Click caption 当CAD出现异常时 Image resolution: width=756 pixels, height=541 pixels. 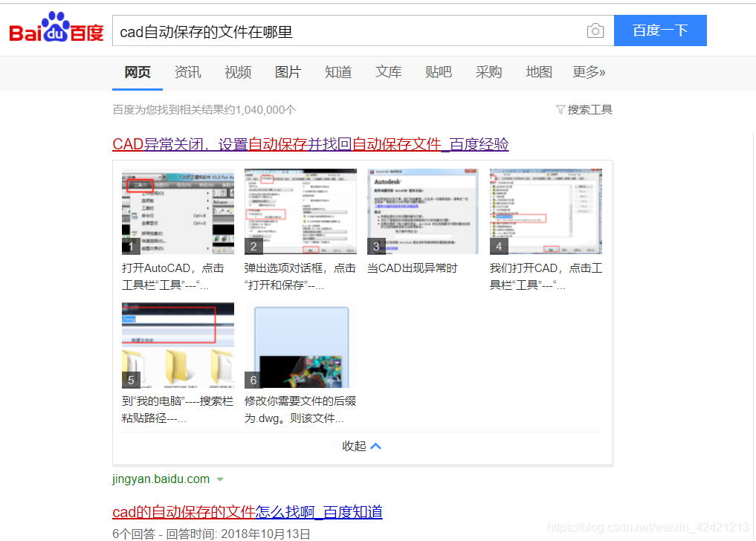[413, 268]
